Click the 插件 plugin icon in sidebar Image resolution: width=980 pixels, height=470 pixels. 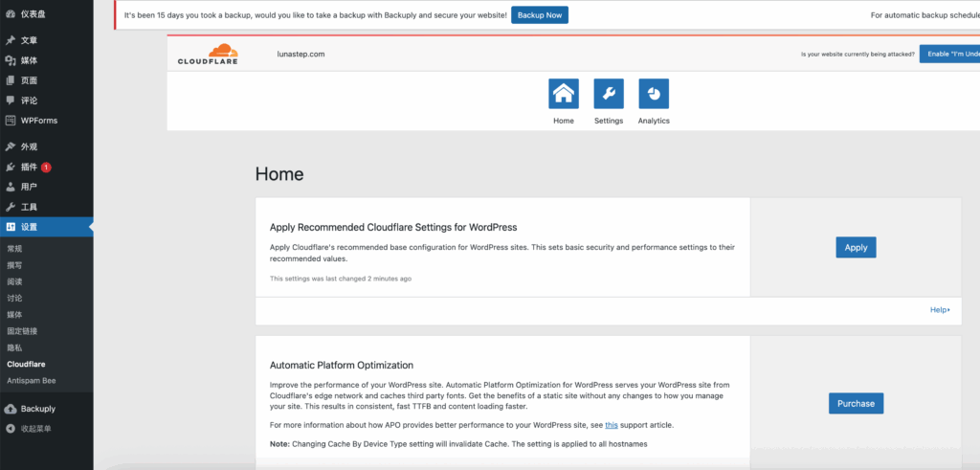pyautogui.click(x=10, y=167)
